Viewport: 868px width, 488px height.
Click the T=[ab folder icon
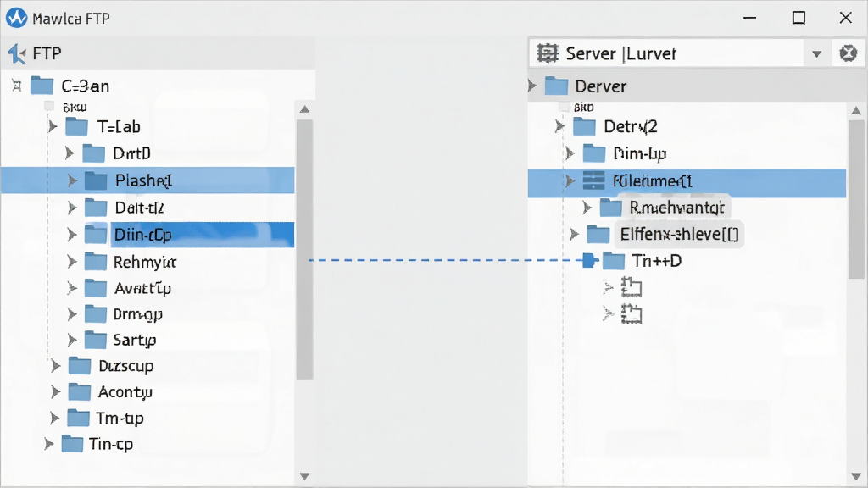[77, 127]
